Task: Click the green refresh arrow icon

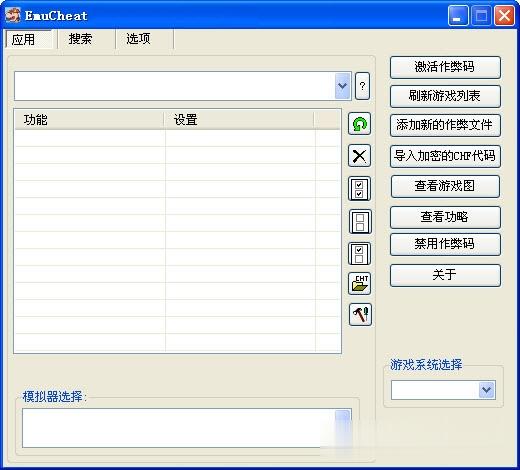Action: pyautogui.click(x=359, y=124)
